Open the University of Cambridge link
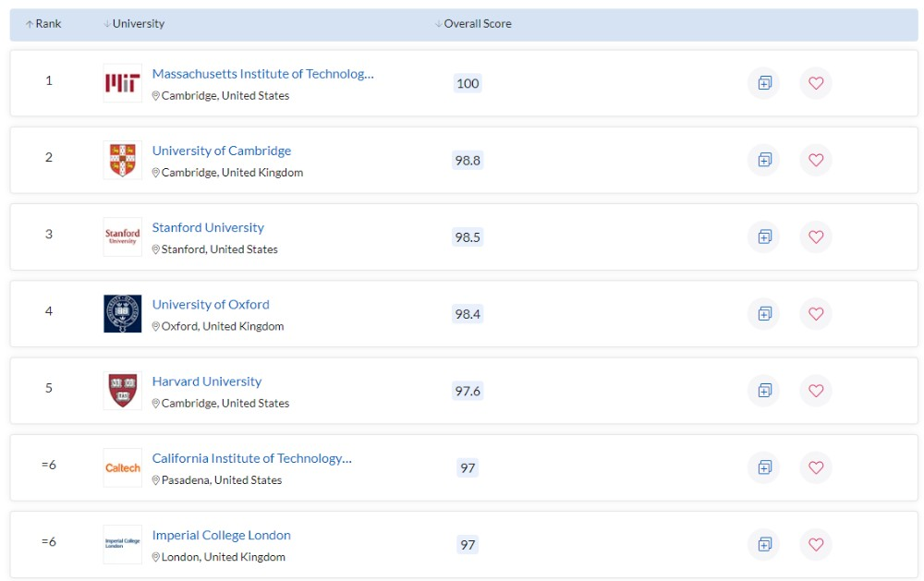This screenshot has width=924, height=581. pos(222,151)
